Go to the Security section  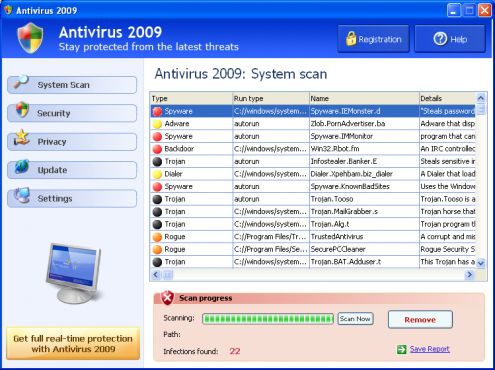(x=72, y=113)
